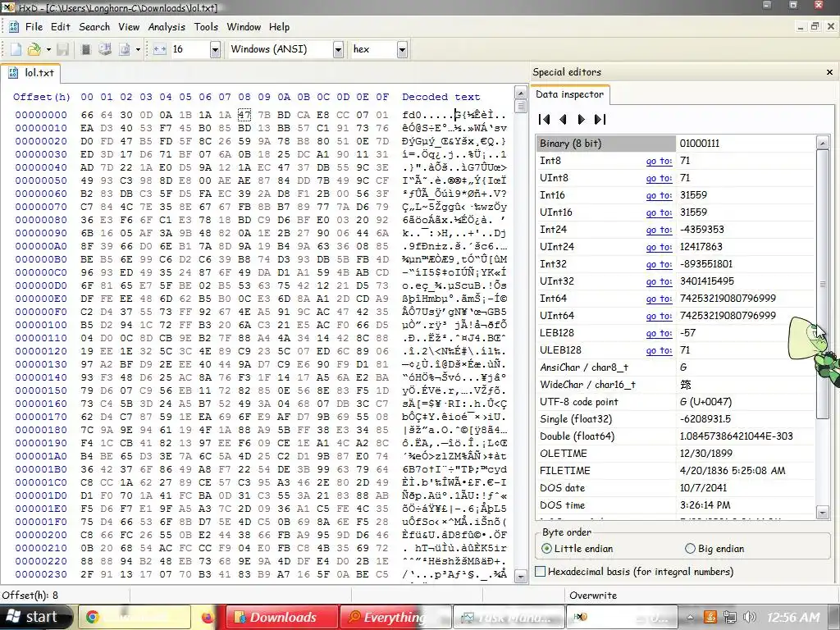Create a new file with toolbar icon
This screenshot has width=840, height=630.
point(16,49)
